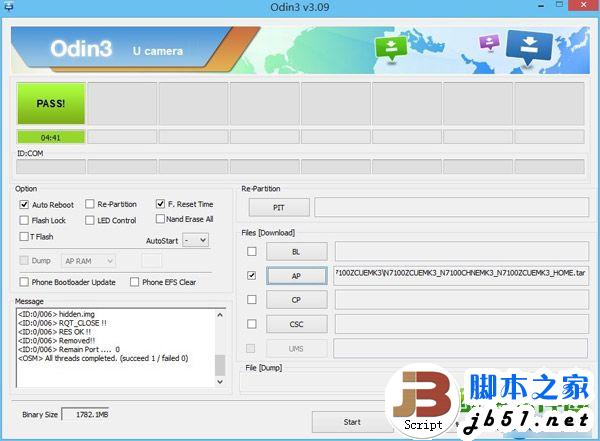Check the Phone EFS Clear option
Viewport: 600px width, 441px height.
point(134,282)
